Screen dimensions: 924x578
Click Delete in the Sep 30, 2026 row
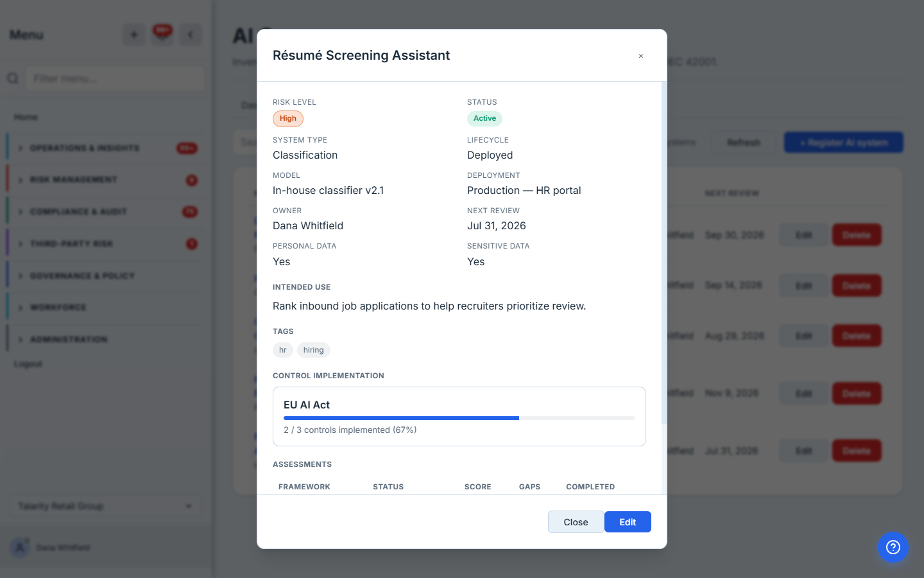[857, 235]
